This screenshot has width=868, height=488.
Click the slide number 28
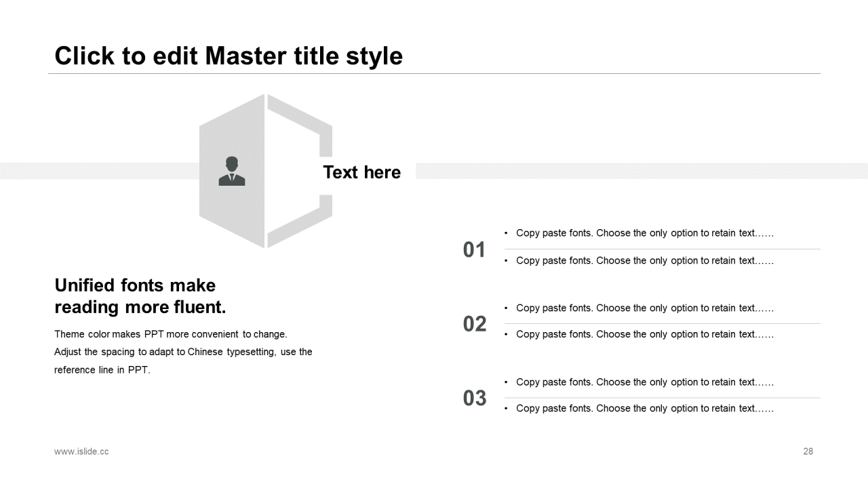[808, 451]
